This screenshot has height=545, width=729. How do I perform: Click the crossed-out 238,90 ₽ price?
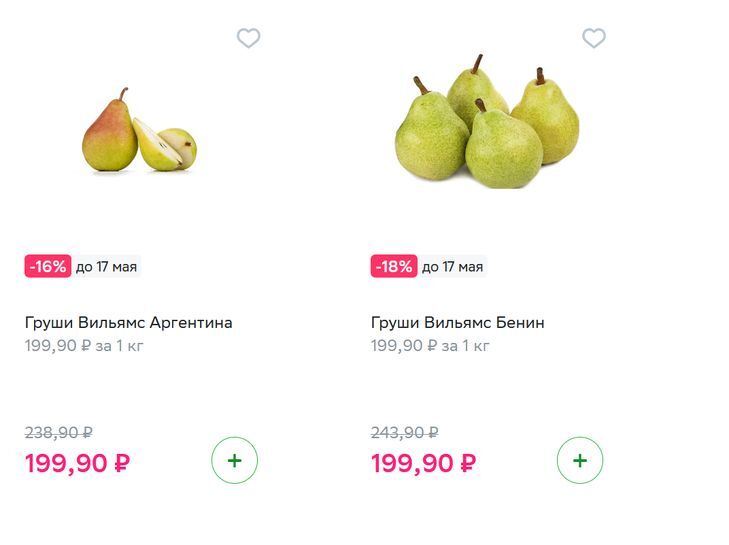[59, 432]
